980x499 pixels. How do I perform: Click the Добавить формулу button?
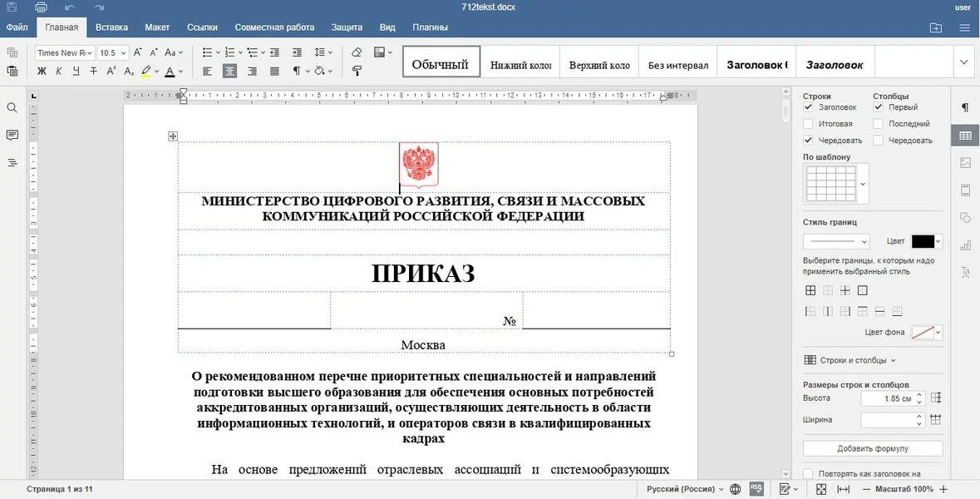coord(873,448)
